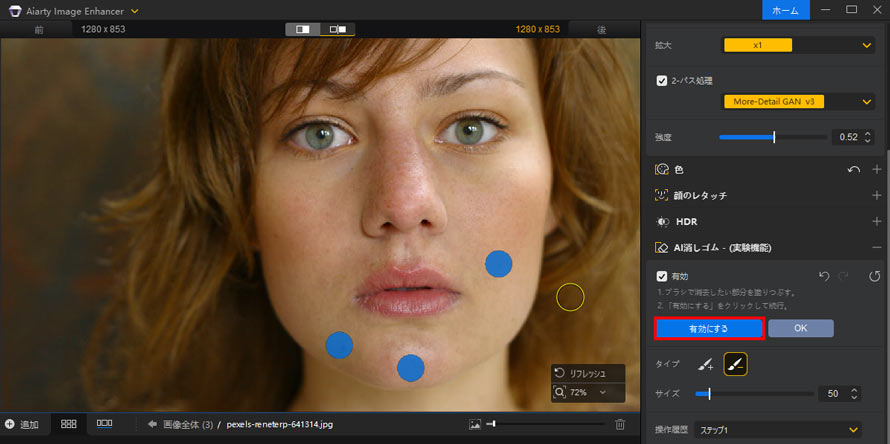The width and height of the screenshot is (890, 444).
Task: Click the brush size stepper arrows
Action: pos(855,393)
